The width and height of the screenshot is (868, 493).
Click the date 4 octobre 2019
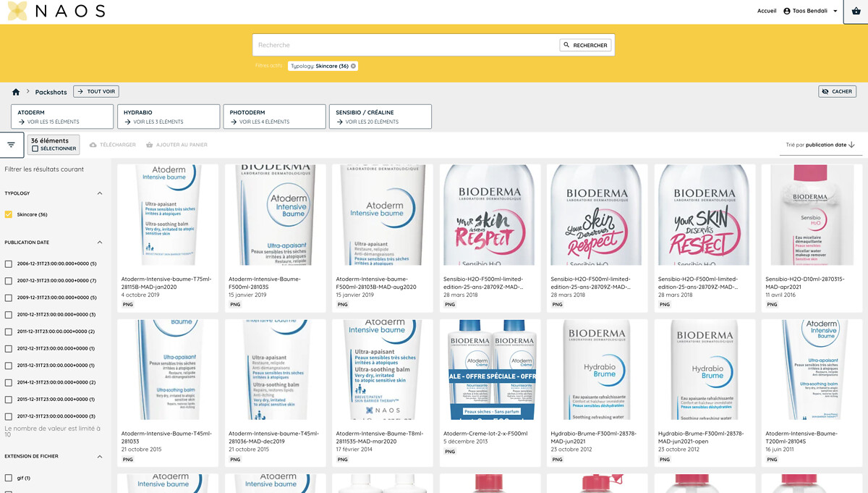pos(141,295)
